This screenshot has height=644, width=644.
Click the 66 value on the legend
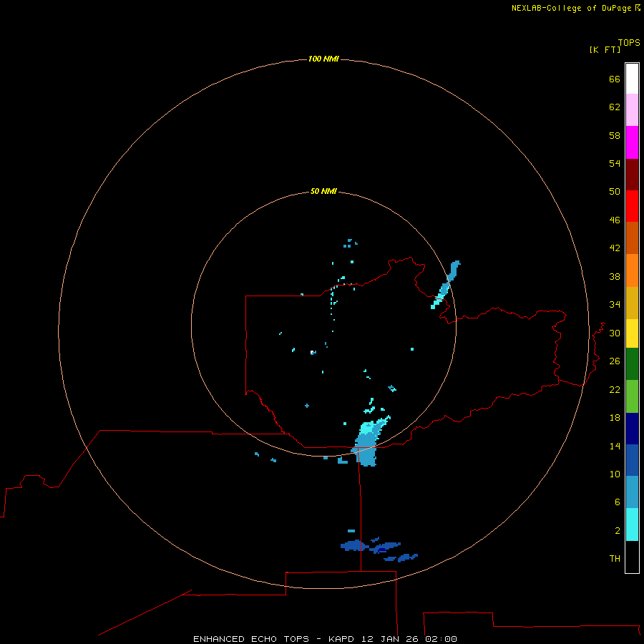point(615,79)
